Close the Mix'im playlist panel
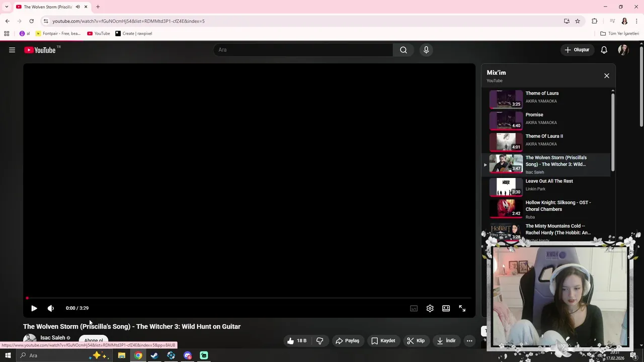Screen dimensions: 644x362 coord(606,76)
